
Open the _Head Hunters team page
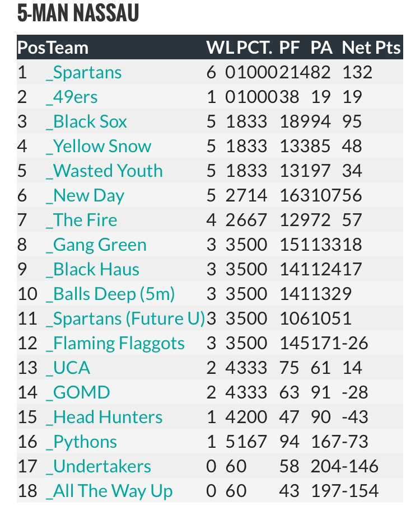coord(104,418)
